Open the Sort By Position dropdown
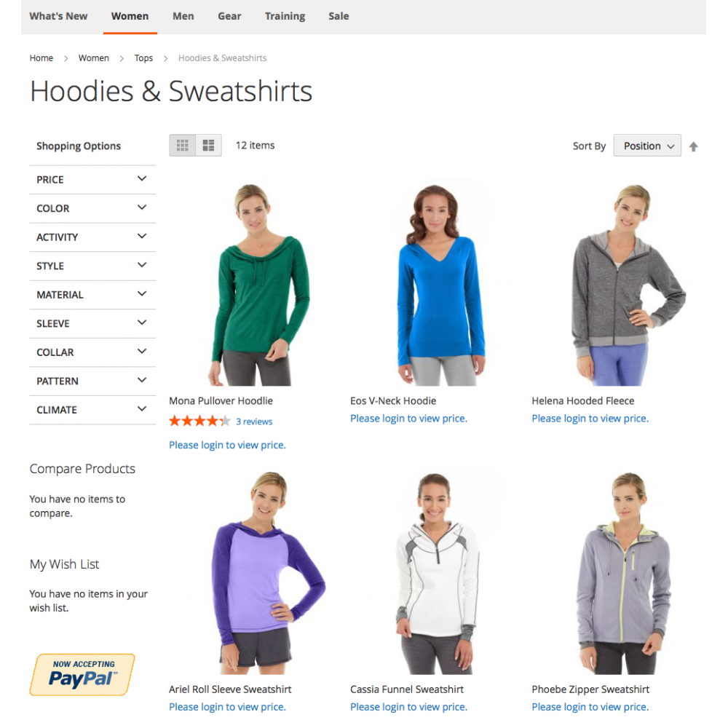Viewport: 728px width, 728px height. (647, 146)
